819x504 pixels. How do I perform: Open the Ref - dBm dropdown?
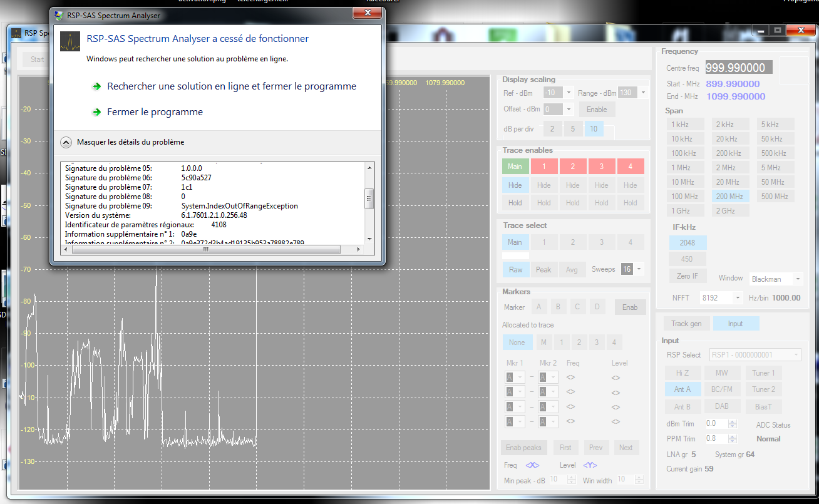pos(569,93)
